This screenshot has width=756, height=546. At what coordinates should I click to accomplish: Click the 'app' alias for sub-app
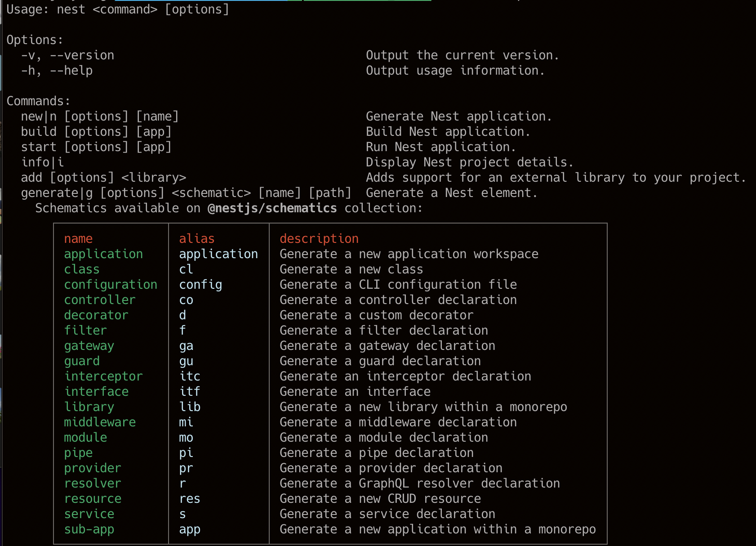(190, 529)
